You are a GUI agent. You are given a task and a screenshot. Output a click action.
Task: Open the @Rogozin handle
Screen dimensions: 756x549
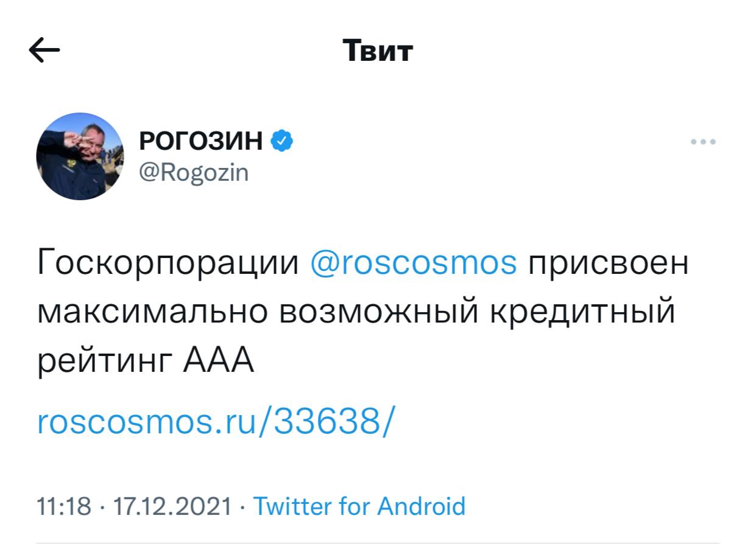click(194, 173)
